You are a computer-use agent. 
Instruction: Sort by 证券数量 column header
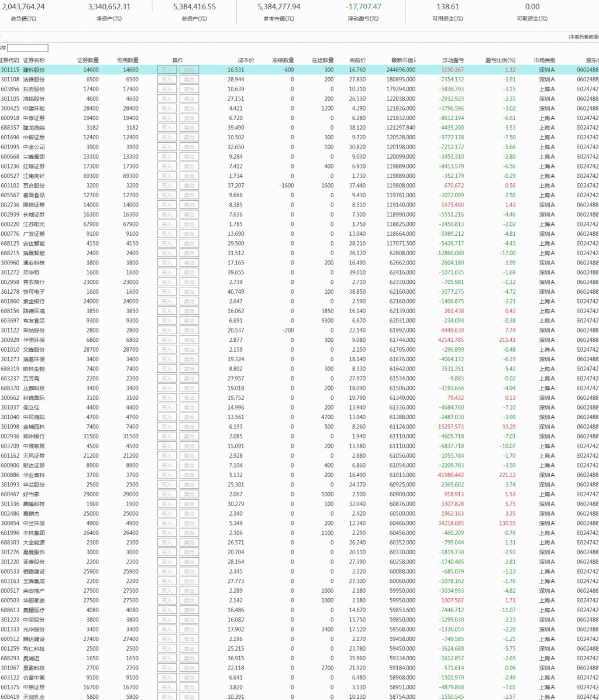[88, 60]
